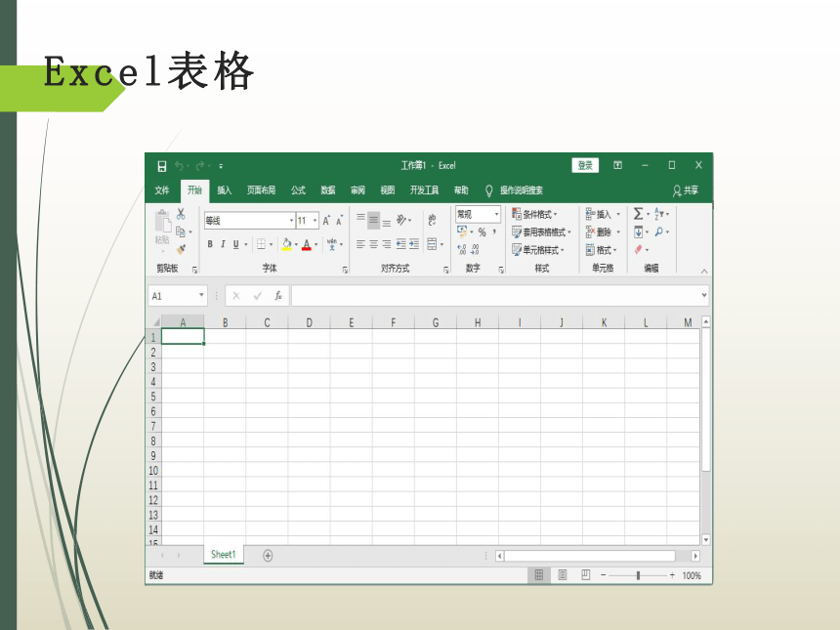840x630 pixels.
Task: Open the font size dropdown showing 11
Action: click(x=315, y=220)
